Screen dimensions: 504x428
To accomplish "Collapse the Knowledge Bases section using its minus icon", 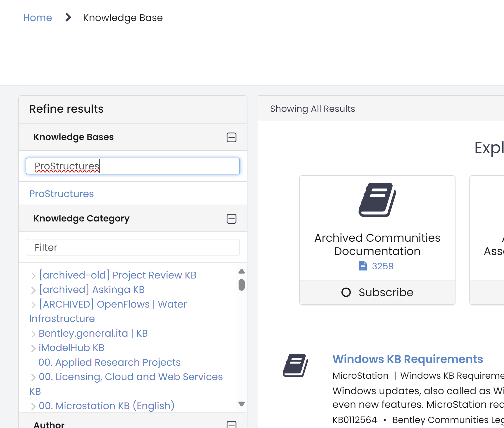I will click(232, 138).
